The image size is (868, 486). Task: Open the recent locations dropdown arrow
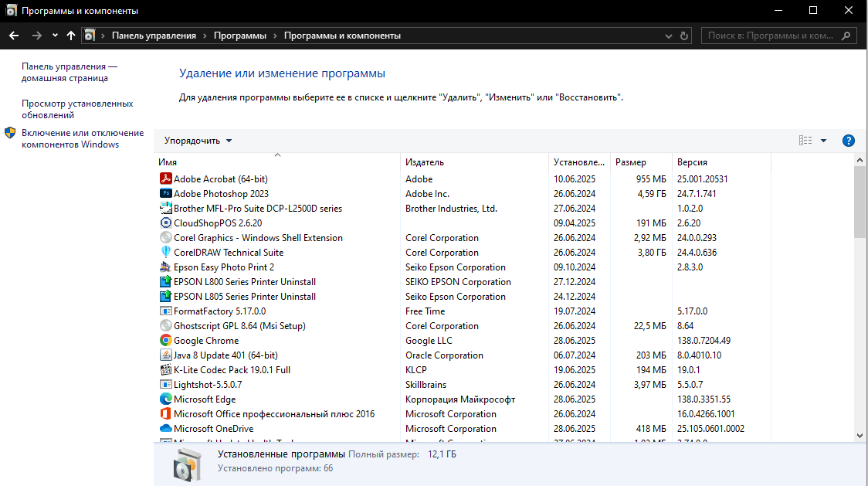click(55, 36)
